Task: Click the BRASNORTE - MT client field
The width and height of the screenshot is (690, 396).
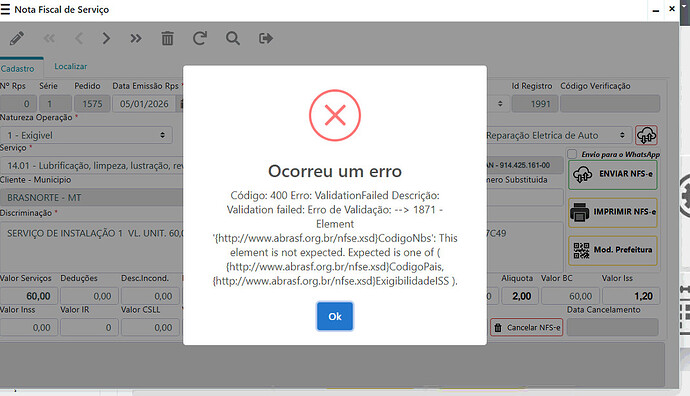Action: point(92,198)
